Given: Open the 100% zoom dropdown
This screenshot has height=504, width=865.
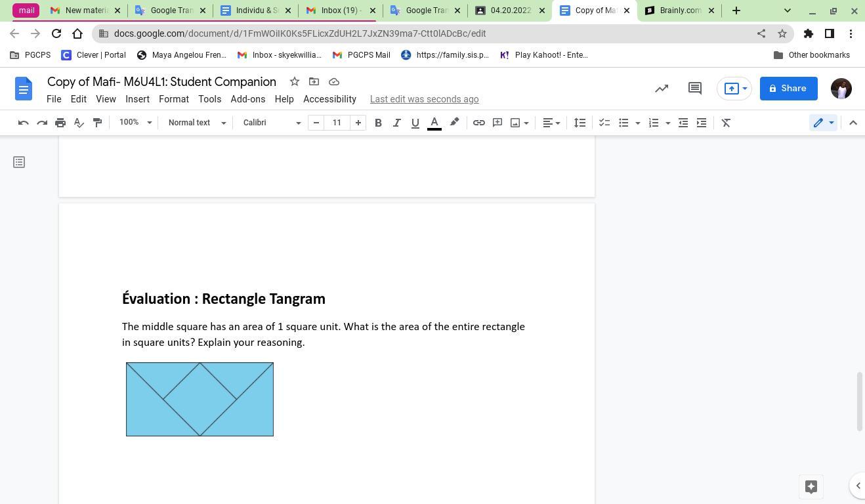Looking at the screenshot, I should coord(135,123).
